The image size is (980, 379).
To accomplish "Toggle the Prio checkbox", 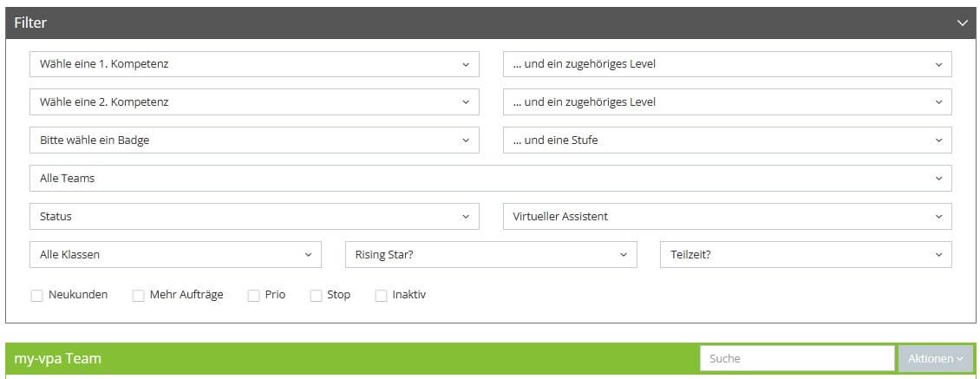I will click(x=254, y=296).
